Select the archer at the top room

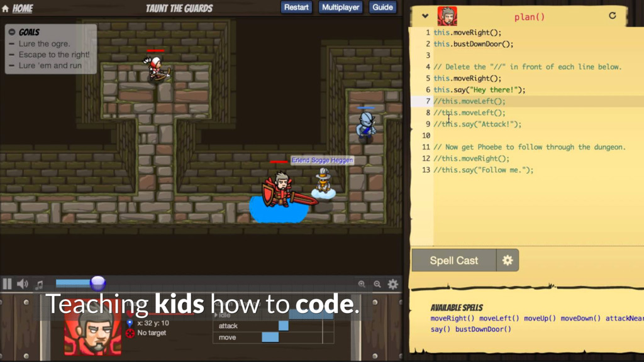157,68
